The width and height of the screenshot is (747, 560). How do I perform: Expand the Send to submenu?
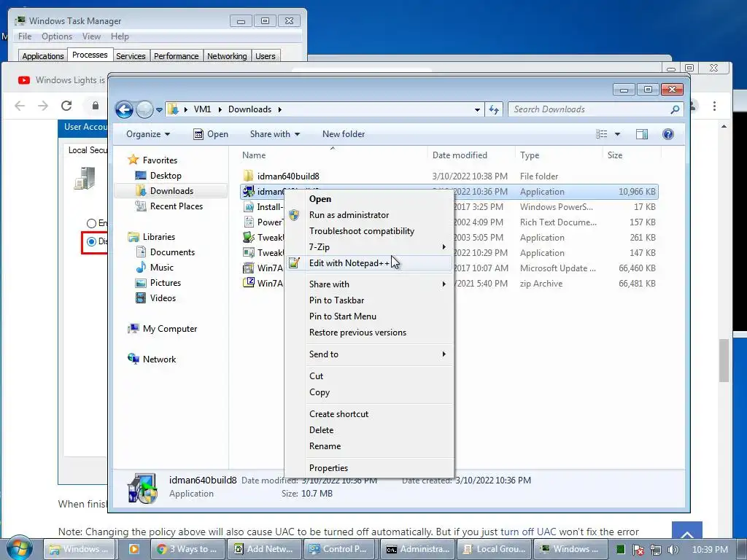368,354
